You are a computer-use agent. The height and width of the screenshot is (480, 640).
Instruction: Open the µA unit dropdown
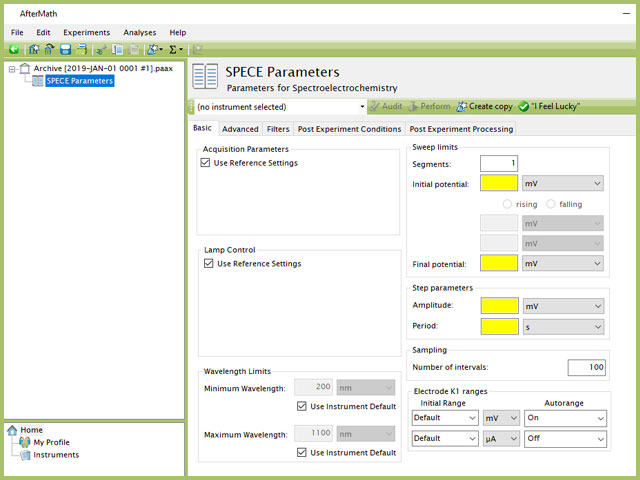click(x=501, y=438)
